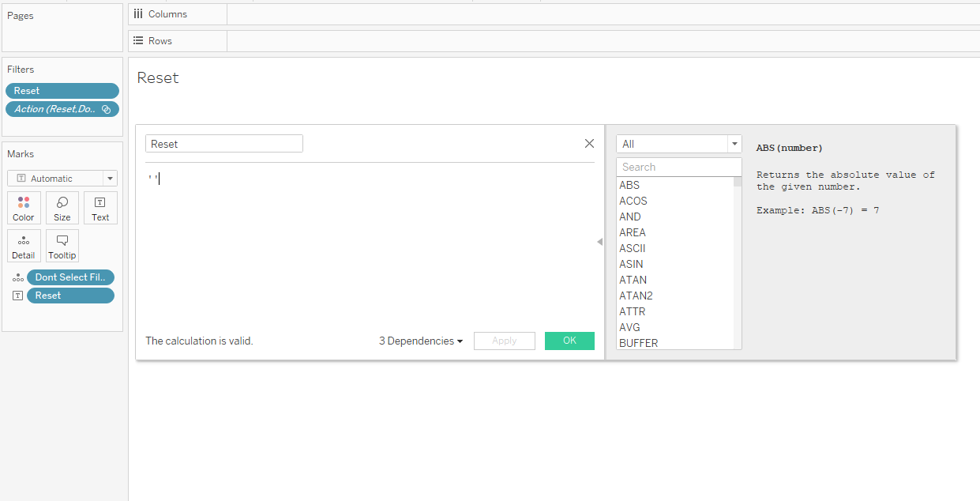Click the function Search field
This screenshot has width=980, height=501.
point(679,167)
